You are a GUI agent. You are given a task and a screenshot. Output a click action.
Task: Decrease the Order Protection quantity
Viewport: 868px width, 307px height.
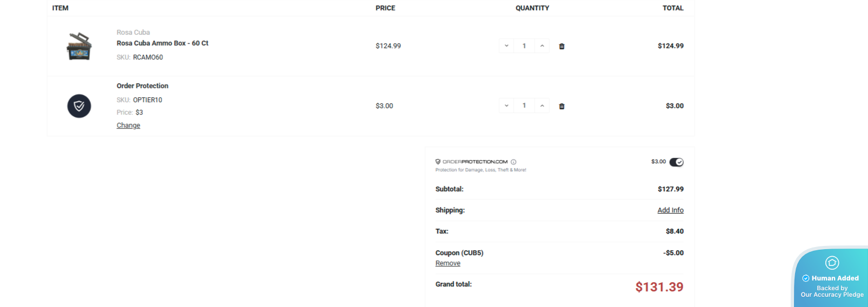[507, 106]
